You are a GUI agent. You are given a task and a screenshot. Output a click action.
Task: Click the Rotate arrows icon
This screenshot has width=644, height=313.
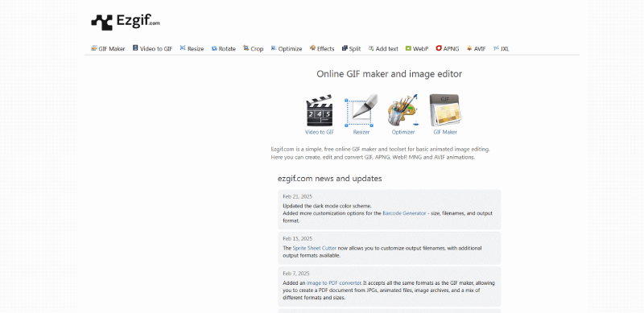(214, 48)
